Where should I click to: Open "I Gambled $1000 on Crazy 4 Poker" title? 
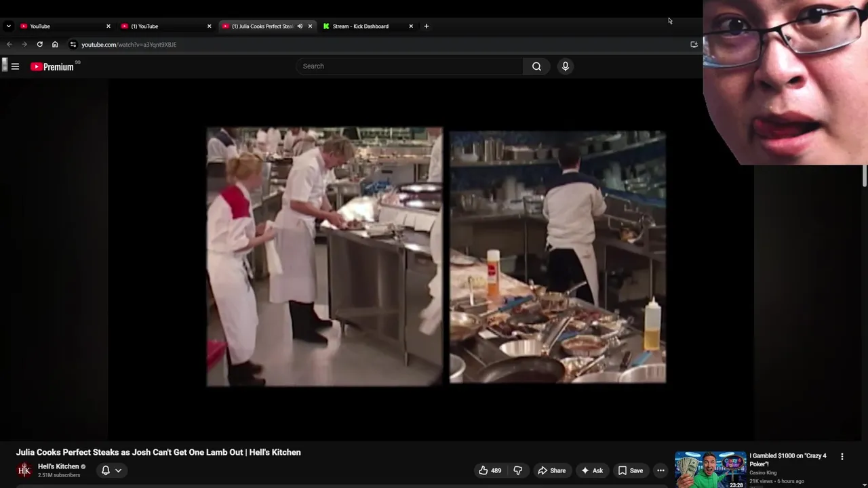pos(788,460)
